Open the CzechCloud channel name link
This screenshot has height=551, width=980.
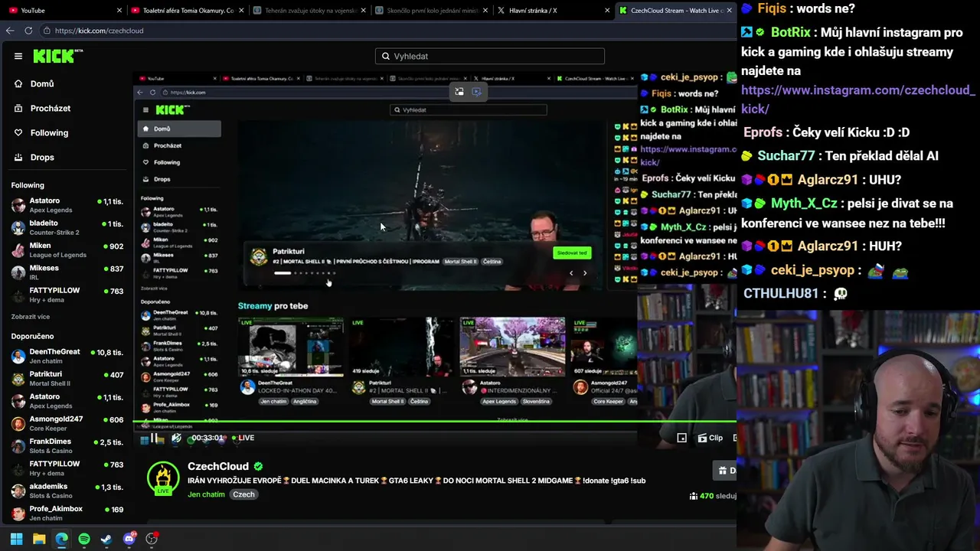pyautogui.click(x=218, y=466)
